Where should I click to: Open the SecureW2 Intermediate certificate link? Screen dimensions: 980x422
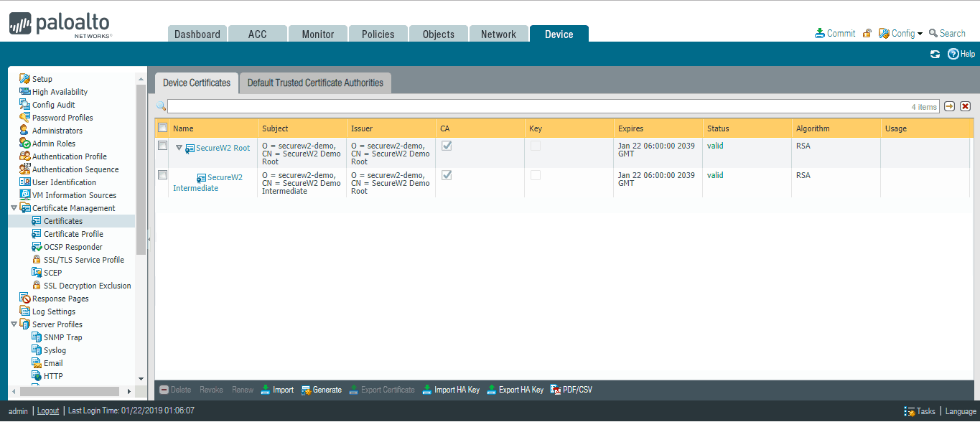(x=208, y=183)
